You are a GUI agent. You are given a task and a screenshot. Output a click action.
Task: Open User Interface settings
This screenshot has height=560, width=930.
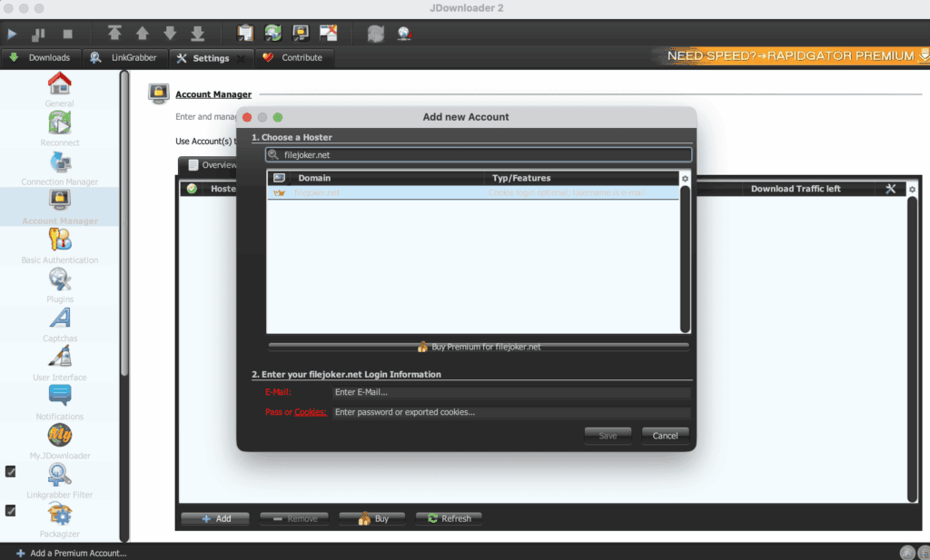[x=59, y=364]
